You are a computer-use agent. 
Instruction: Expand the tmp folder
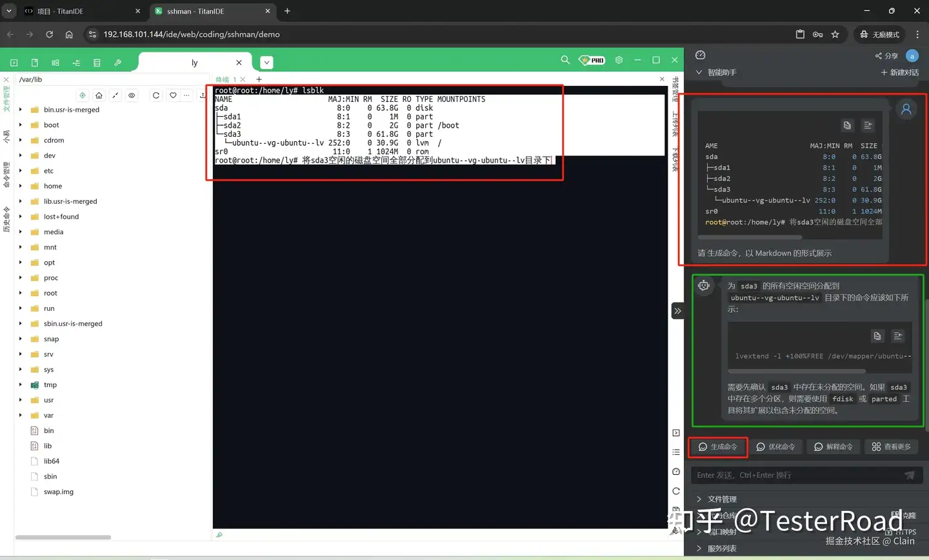point(21,385)
